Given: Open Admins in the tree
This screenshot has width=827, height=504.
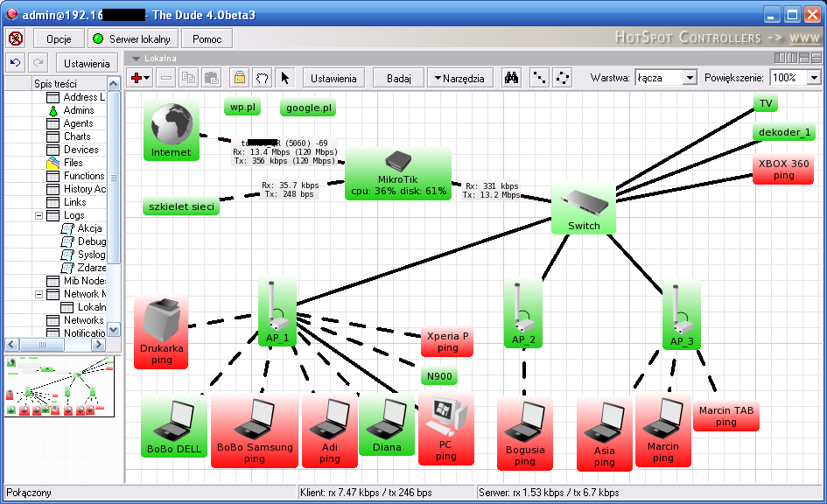Looking at the screenshot, I should tap(79, 110).
